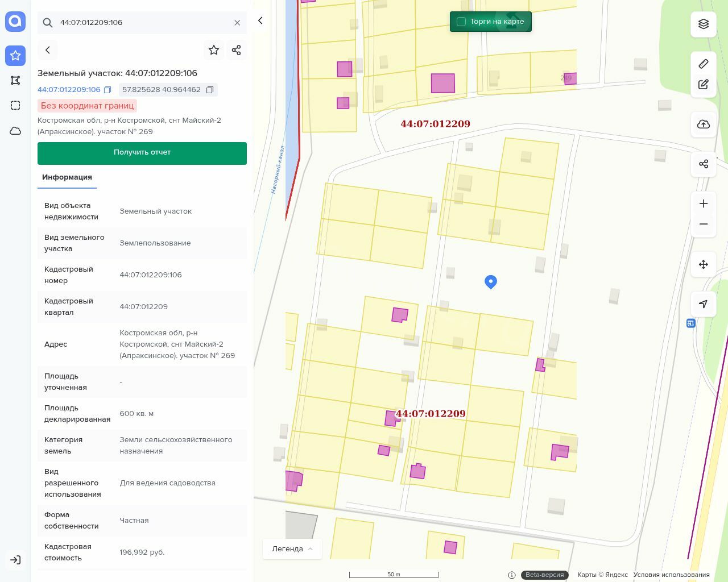Screen dimensions: 728x582
Task: Expand the Легенда panel
Action: click(x=292, y=548)
